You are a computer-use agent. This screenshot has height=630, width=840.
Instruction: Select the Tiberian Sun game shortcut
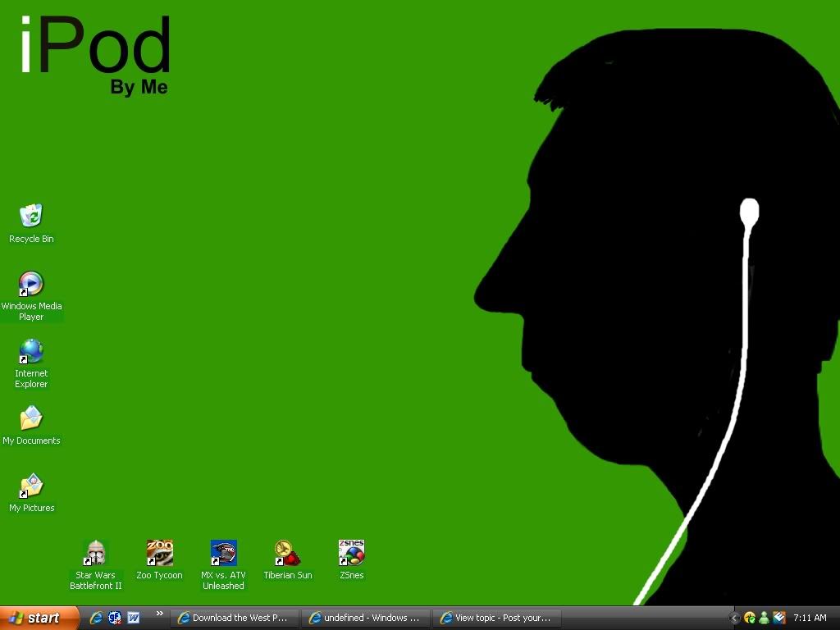tap(288, 553)
